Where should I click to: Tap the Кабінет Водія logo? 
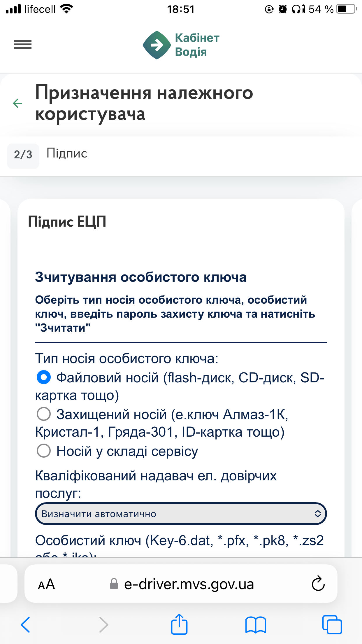[181, 45]
